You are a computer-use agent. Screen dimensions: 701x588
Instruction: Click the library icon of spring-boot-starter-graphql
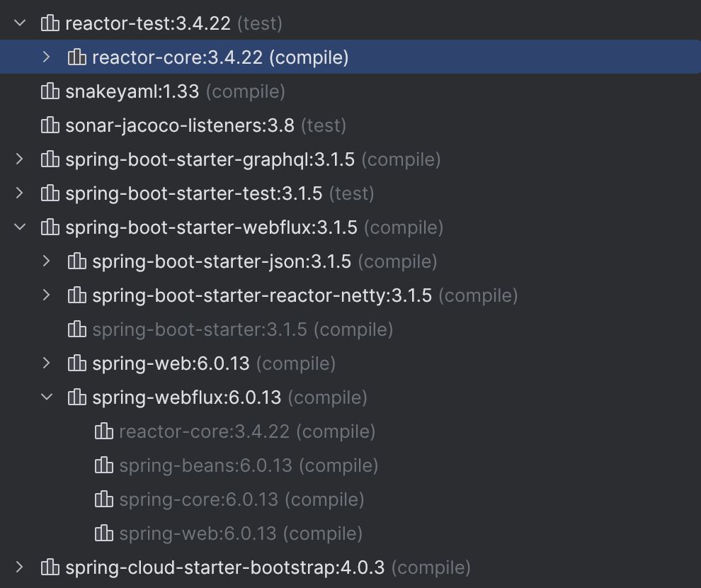(50, 159)
